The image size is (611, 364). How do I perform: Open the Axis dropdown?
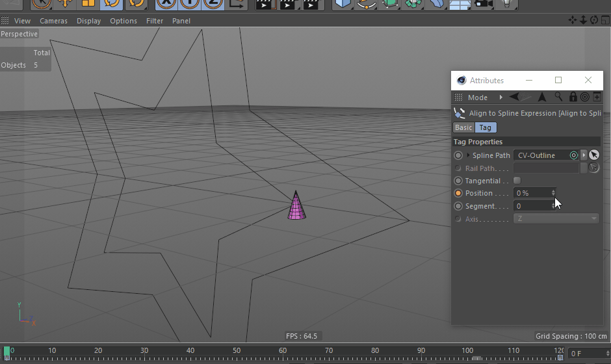(556, 218)
